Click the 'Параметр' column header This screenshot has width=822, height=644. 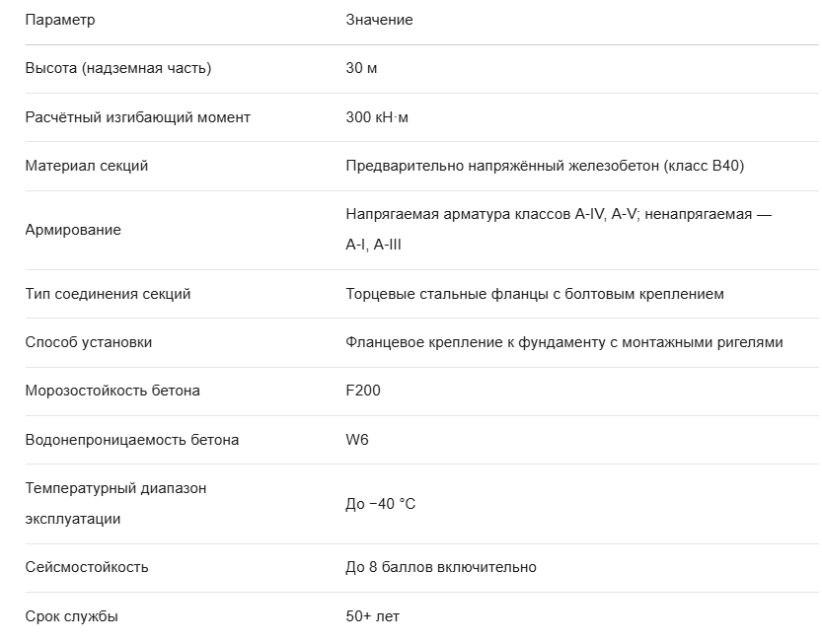(60, 20)
